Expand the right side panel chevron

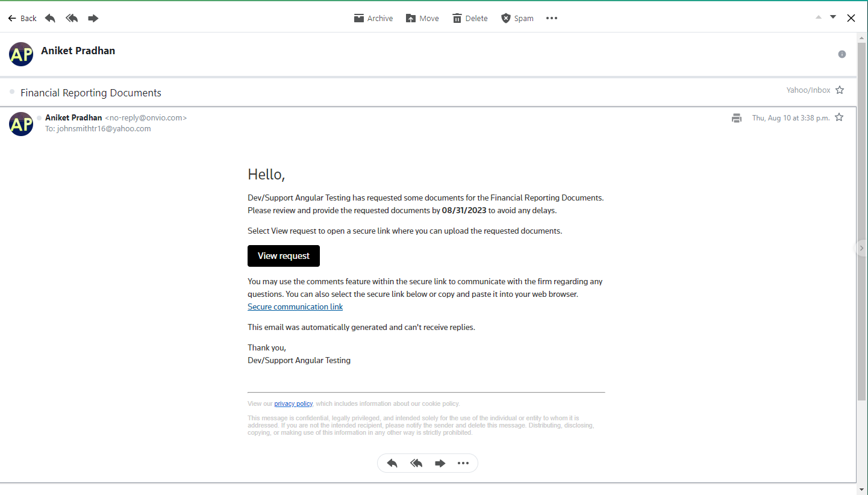(x=861, y=248)
